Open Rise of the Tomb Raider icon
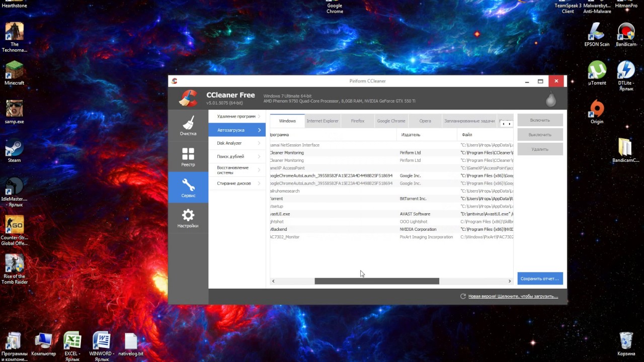The width and height of the screenshot is (644, 362). tap(14, 269)
